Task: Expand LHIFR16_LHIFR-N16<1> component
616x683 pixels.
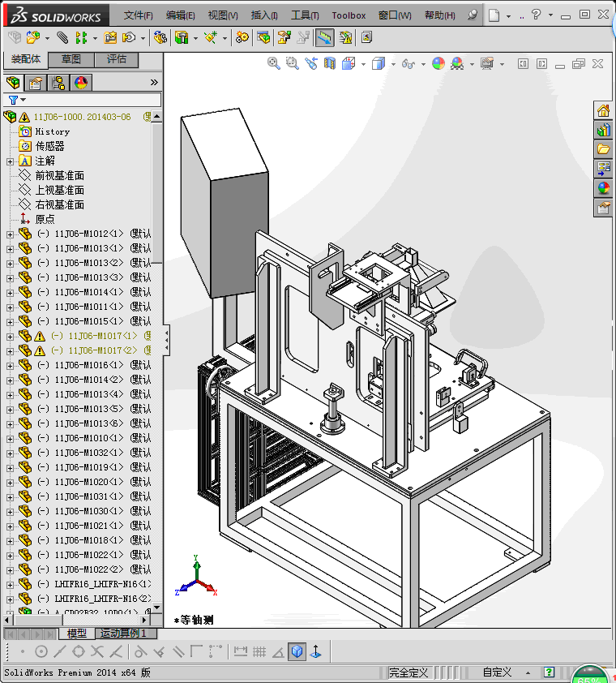Action: [10, 585]
